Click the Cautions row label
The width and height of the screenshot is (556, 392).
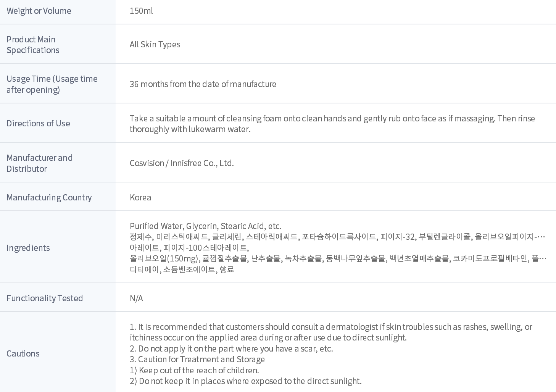point(23,353)
